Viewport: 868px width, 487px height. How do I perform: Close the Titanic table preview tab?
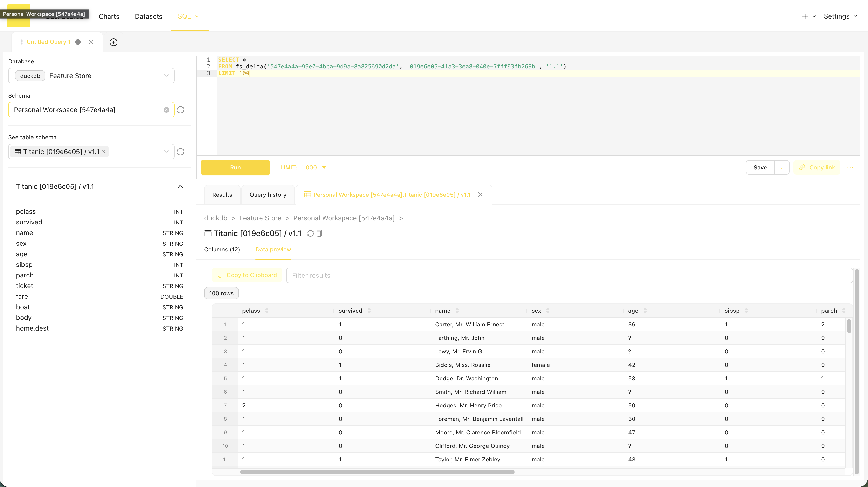(480, 195)
